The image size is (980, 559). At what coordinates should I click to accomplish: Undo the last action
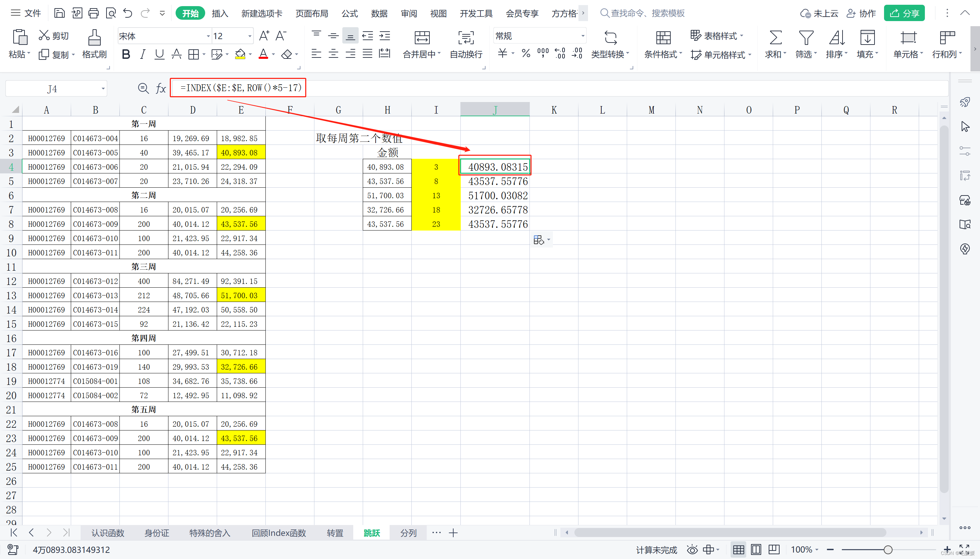(x=128, y=14)
